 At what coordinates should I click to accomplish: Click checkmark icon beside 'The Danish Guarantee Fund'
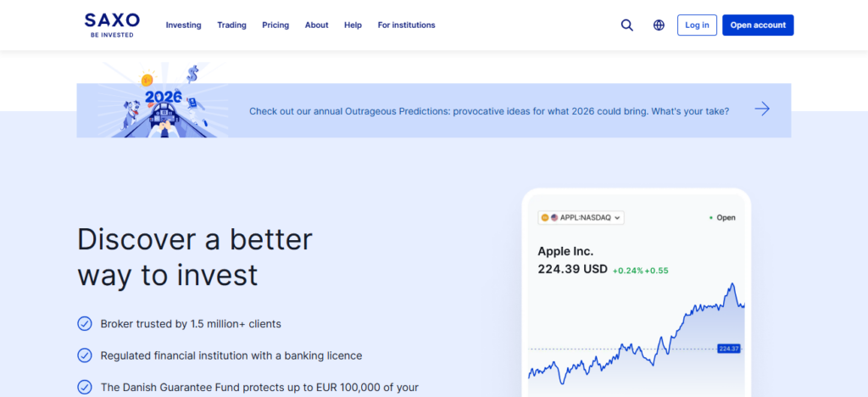[x=85, y=387]
